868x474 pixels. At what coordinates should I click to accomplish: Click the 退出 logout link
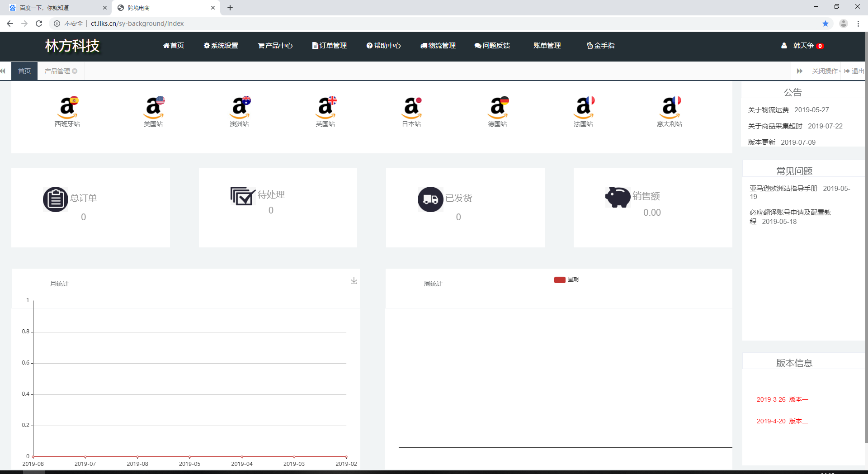[x=854, y=71]
